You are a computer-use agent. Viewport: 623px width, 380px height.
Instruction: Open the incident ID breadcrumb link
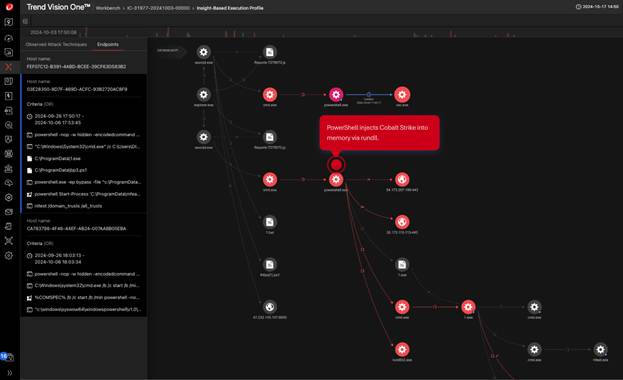pyautogui.click(x=158, y=8)
